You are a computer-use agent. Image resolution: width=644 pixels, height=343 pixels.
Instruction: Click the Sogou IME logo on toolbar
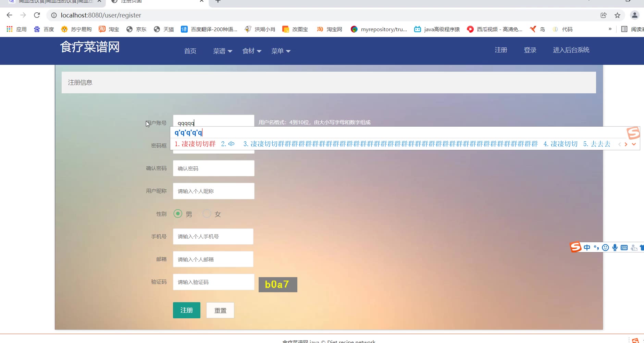tap(575, 247)
